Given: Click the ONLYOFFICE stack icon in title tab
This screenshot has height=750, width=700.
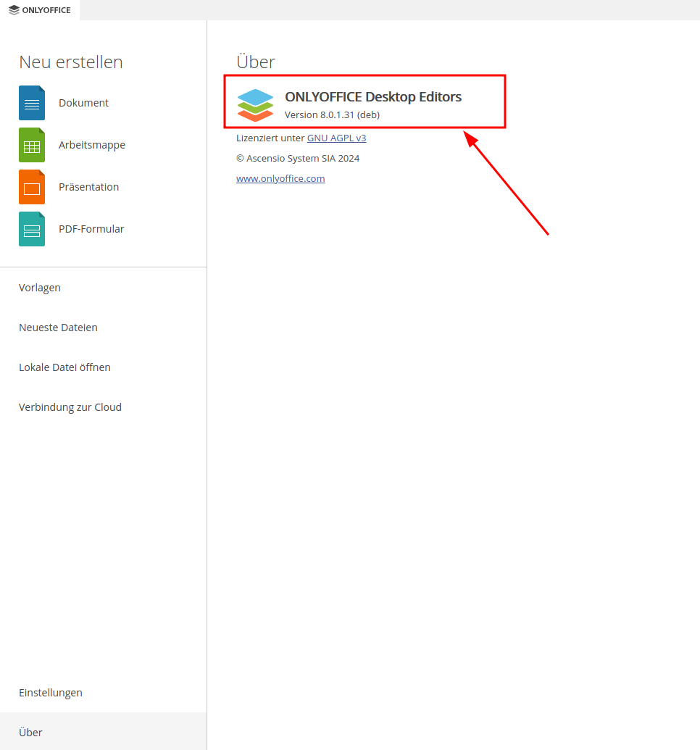Looking at the screenshot, I should click(x=14, y=10).
